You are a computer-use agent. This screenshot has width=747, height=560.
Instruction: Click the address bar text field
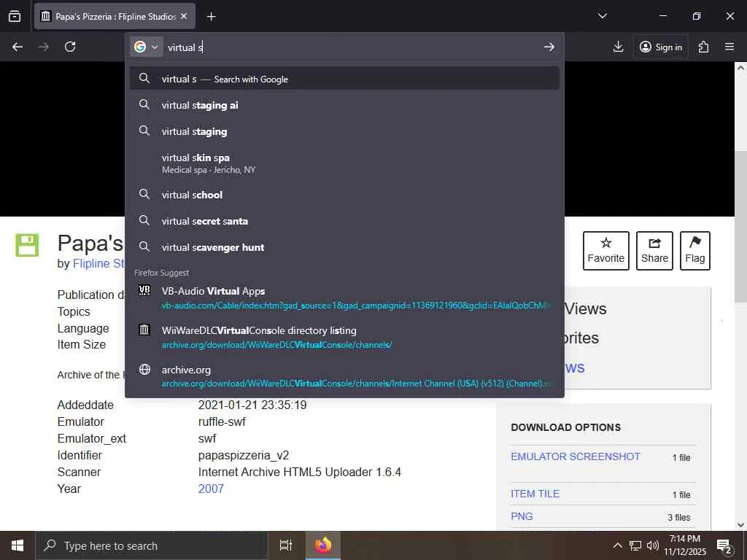point(352,47)
